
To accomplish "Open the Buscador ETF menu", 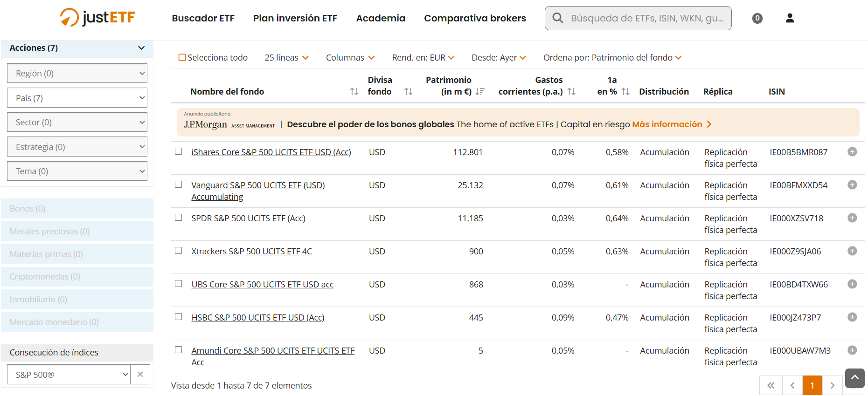I will [203, 18].
